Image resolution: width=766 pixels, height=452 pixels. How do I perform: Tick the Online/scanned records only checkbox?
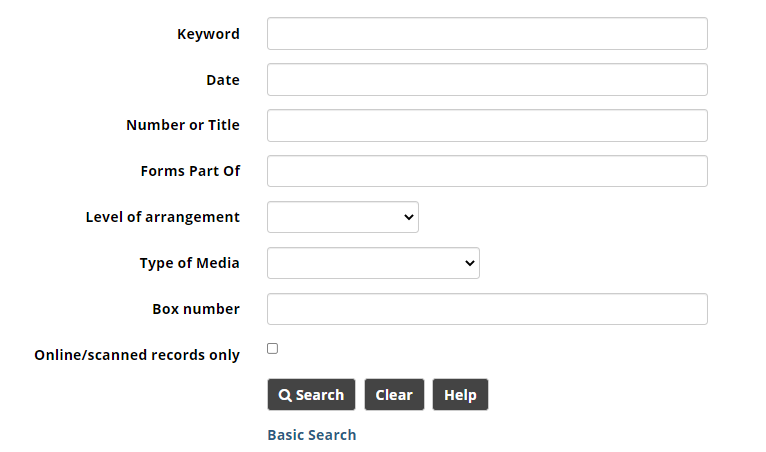[x=273, y=348]
